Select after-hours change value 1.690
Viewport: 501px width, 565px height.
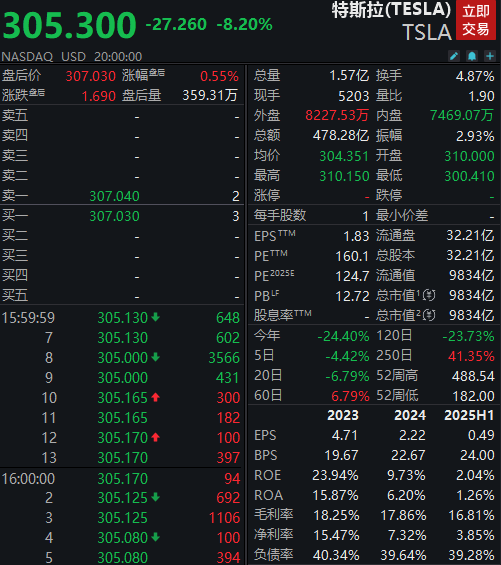pyautogui.click(x=98, y=96)
